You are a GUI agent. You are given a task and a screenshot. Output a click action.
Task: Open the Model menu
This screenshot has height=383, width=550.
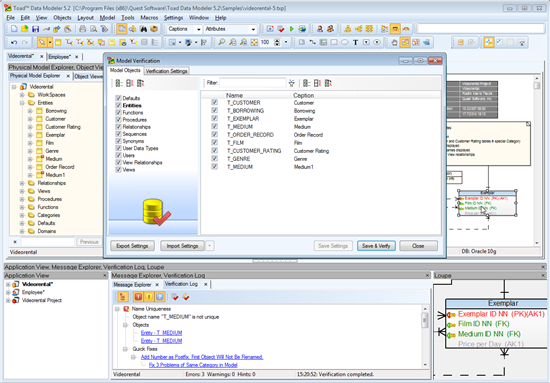point(107,18)
